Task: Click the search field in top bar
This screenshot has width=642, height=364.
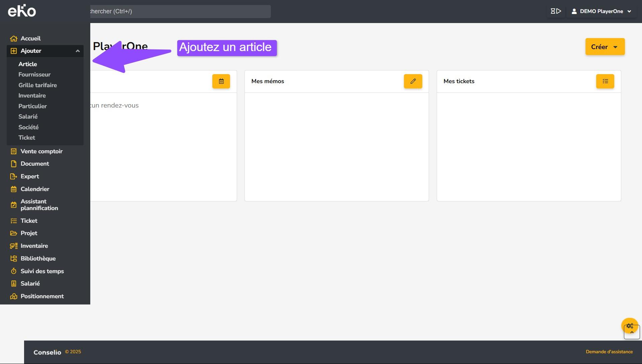Action: pos(180,11)
